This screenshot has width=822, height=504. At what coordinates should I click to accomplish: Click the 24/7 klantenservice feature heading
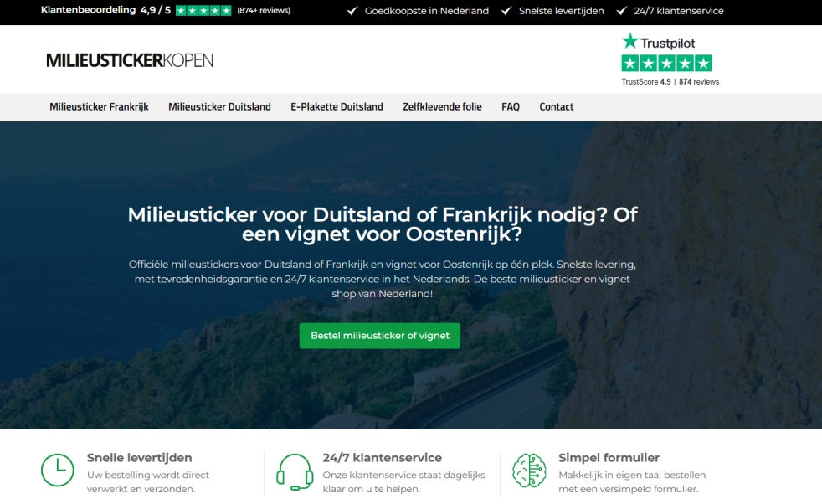point(383,458)
